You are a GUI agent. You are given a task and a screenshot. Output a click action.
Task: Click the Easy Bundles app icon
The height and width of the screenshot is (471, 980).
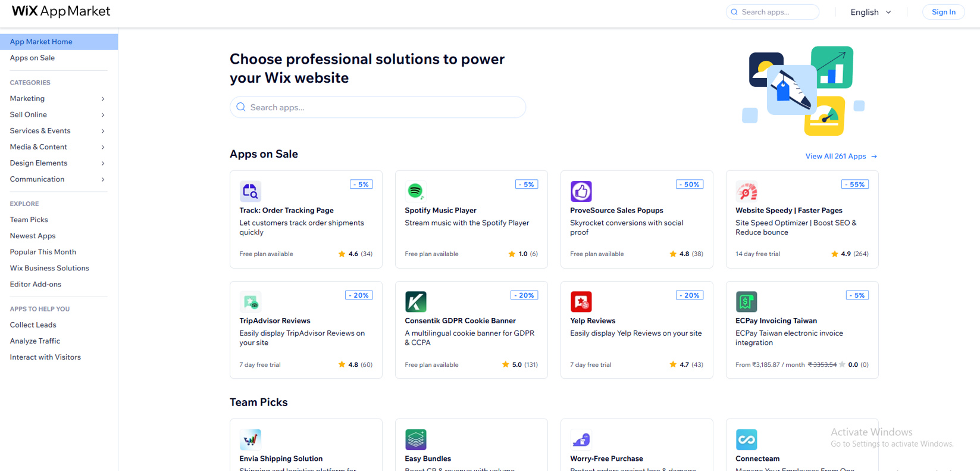415,439
